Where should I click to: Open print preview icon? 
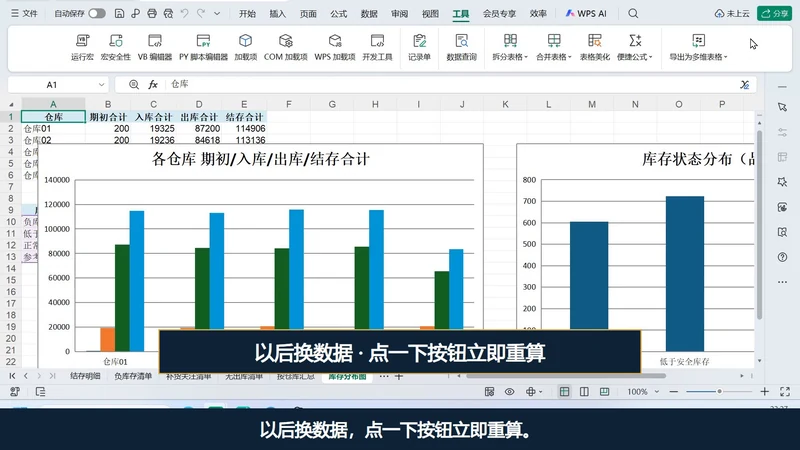pos(168,14)
